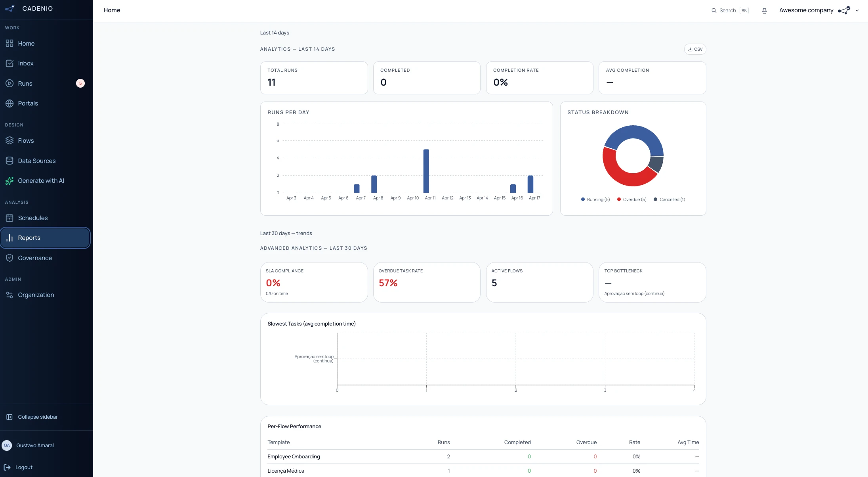This screenshot has width=868, height=477.
Task: Click the Portals globe icon
Action: [x=10, y=103]
